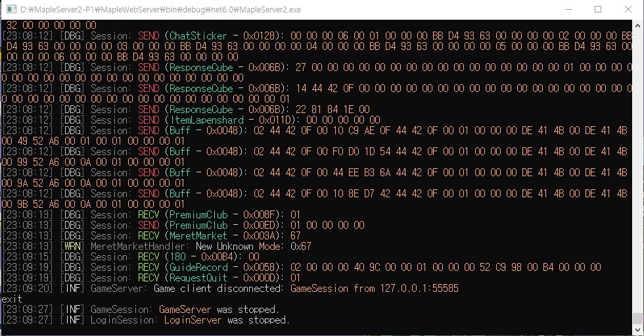Click the MapleServer2.exe title bar path
Viewport: 644px width, 336px height.
[161, 9]
